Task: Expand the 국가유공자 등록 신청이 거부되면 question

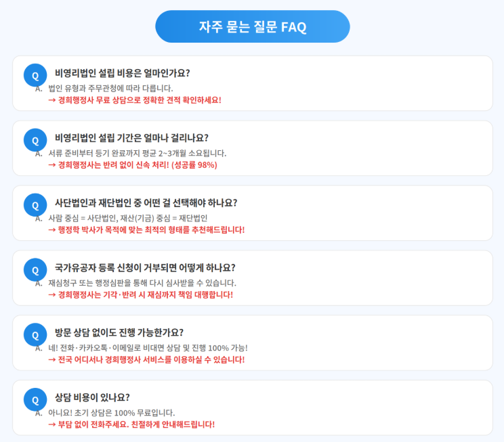Action: (145, 267)
